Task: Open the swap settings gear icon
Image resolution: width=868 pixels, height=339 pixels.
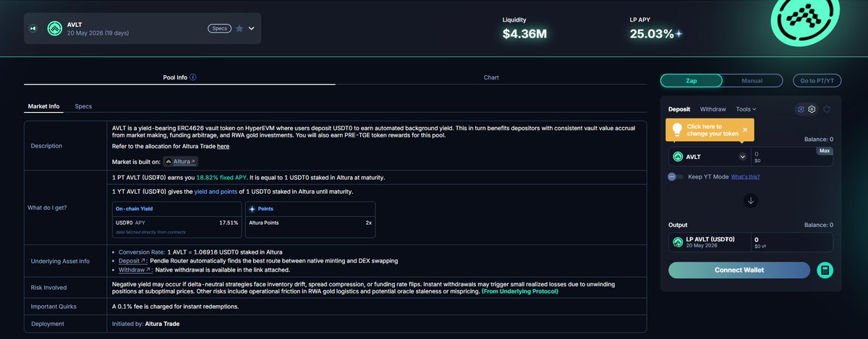Action: click(812, 109)
